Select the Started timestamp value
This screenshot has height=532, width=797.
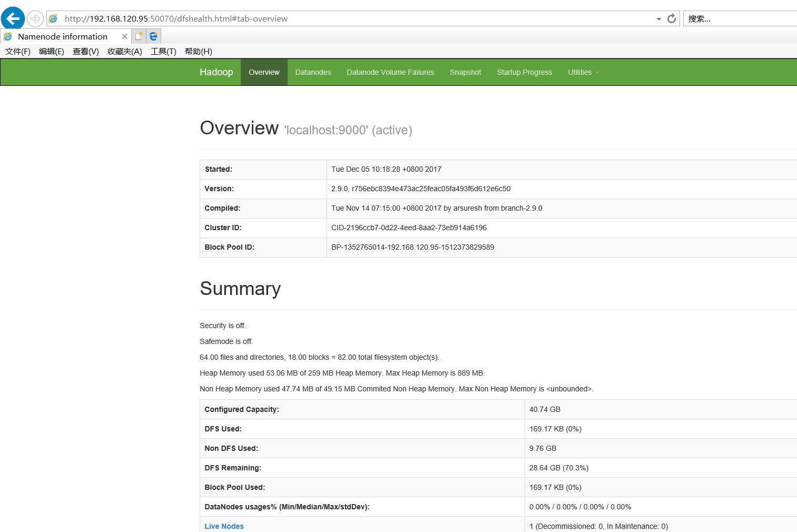point(387,169)
